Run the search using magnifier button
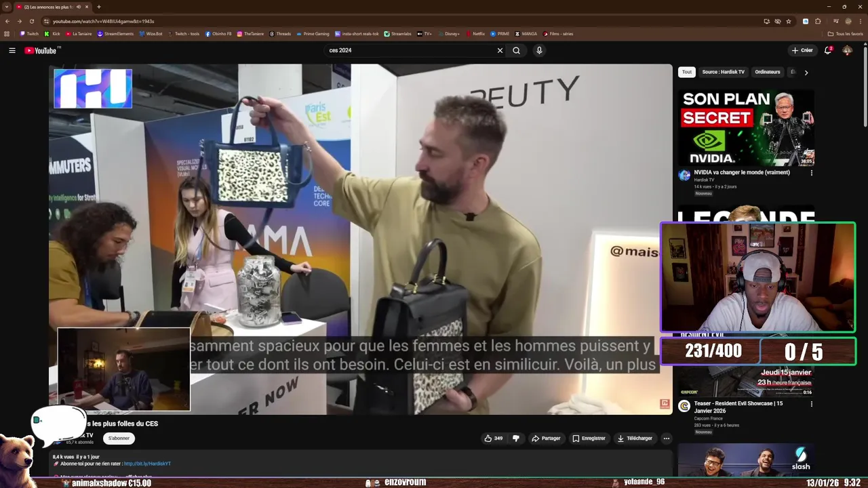This screenshot has height=488, width=868. click(x=516, y=50)
